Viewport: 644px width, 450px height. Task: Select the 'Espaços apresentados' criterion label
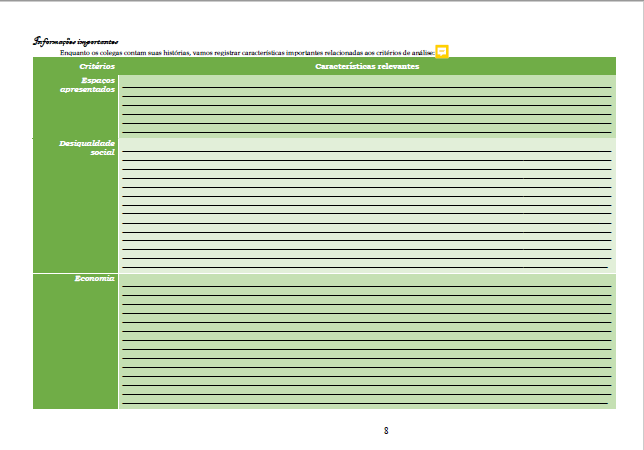[87, 85]
